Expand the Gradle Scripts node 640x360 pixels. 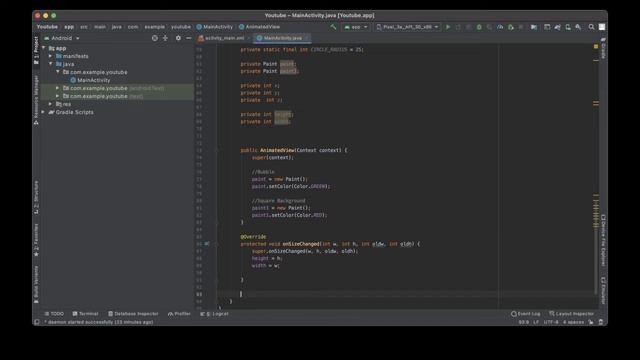coord(44,112)
